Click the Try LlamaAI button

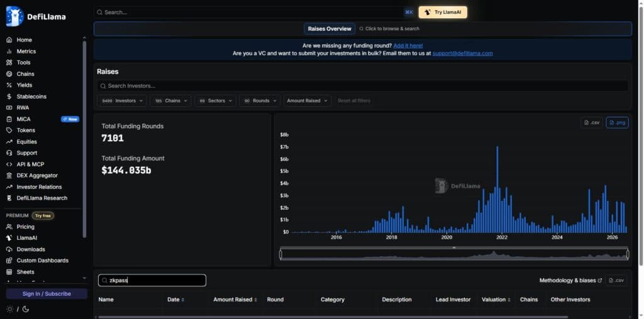pos(443,13)
